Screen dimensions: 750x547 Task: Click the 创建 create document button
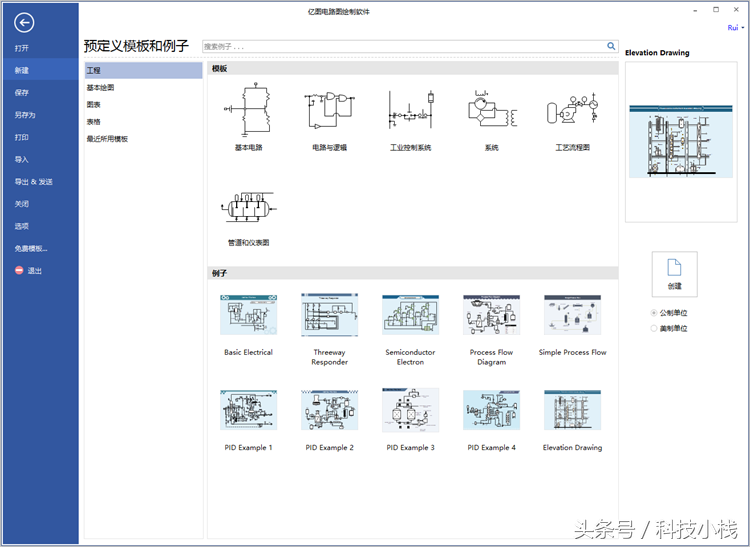[674, 274]
